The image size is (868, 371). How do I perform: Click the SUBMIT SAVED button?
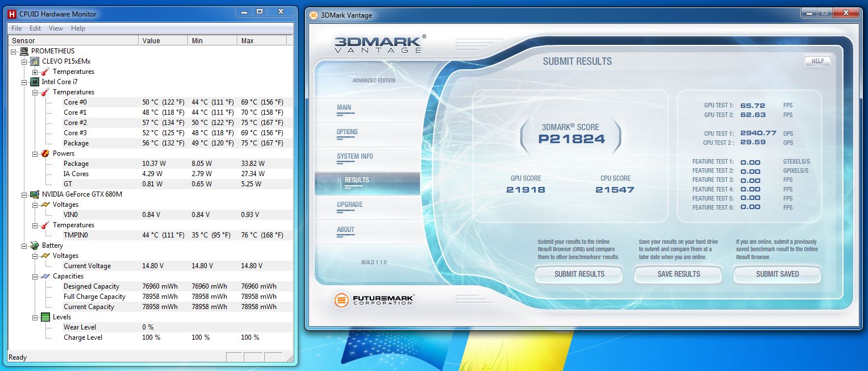778,274
